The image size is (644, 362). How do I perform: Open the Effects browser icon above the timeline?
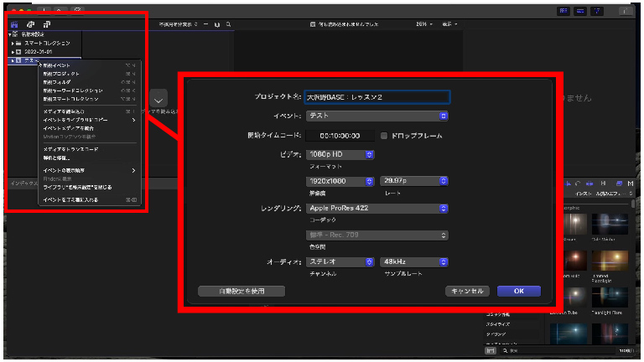[x=619, y=184]
